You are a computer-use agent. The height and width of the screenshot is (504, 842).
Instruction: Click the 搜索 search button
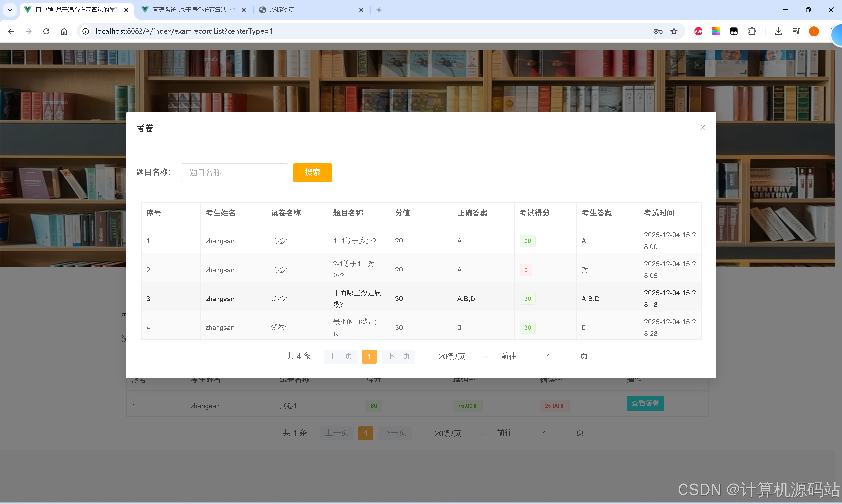point(312,173)
